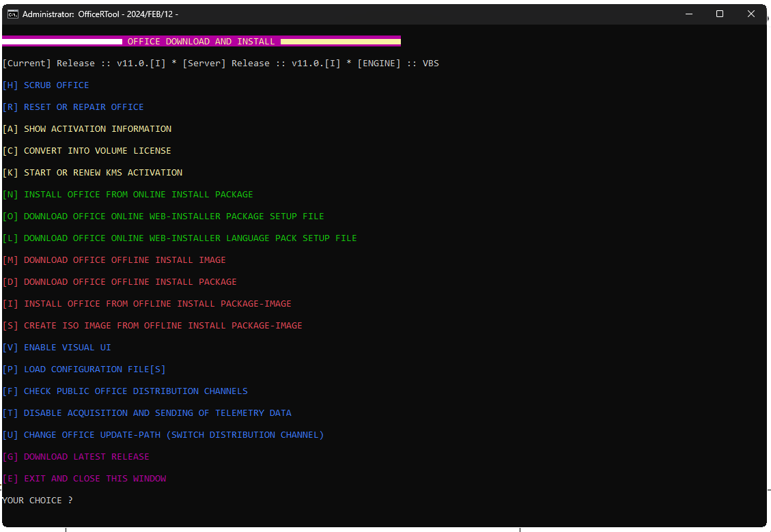771x532 pixels.
Task: Select '[R] RESET OR REPAIR OFFICE' line
Action: pos(73,107)
